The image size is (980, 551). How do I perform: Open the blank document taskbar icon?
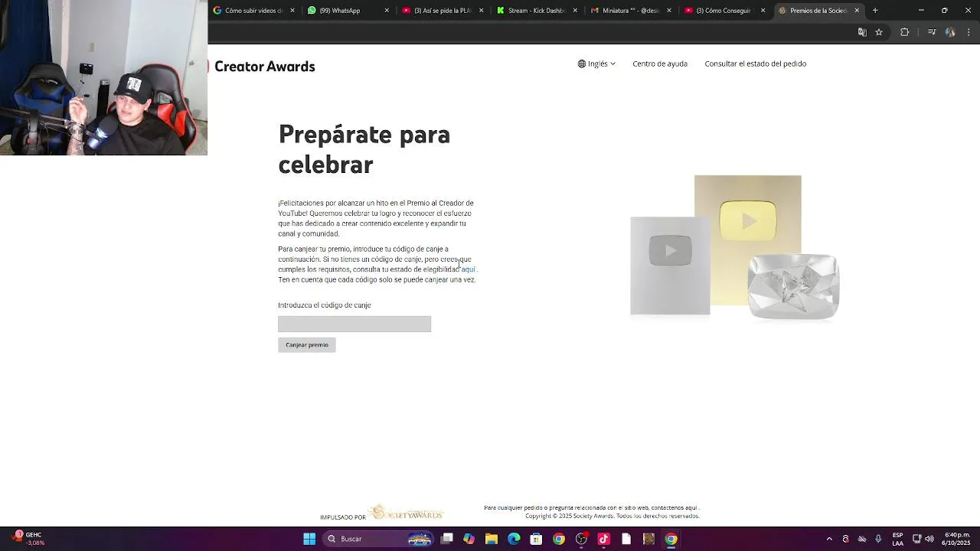626,539
